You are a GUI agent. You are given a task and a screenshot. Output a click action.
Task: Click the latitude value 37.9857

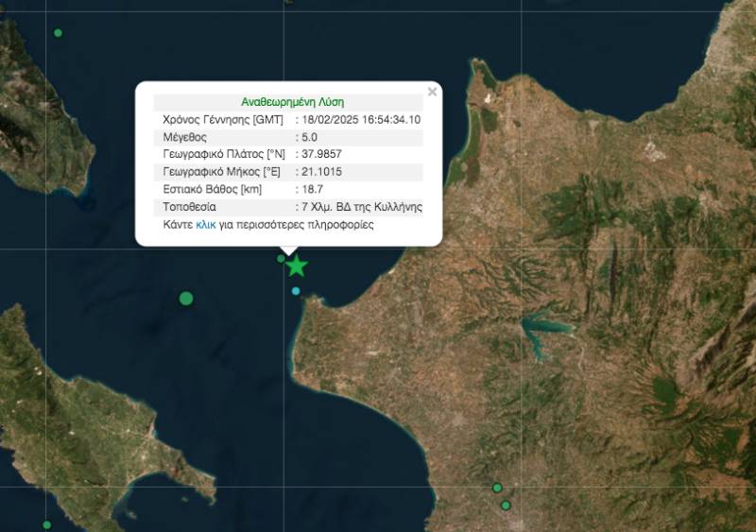321,154
